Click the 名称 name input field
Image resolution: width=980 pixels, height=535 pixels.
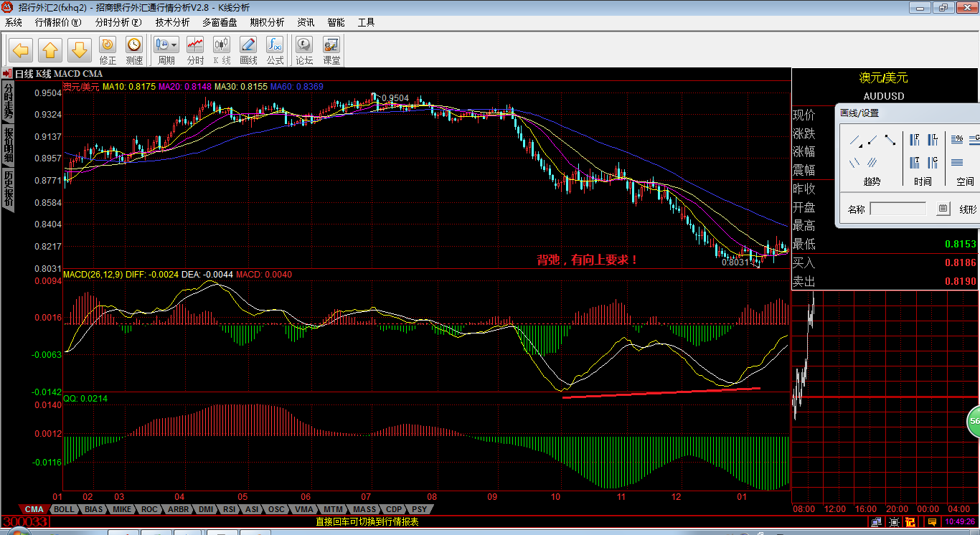coord(898,209)
